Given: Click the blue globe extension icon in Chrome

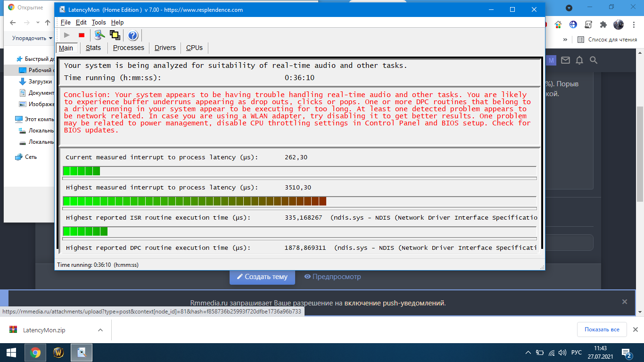Looking at the screenshot, I should [573, 25].
